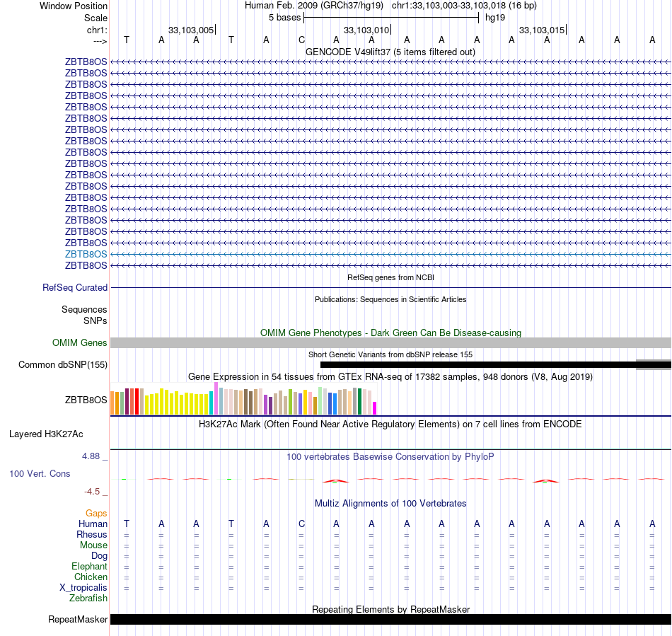Open Publications: Sequences in Scientific Articles title
Image resolution: width=672 pixels, height=636 pixels.
pos(390,299)
